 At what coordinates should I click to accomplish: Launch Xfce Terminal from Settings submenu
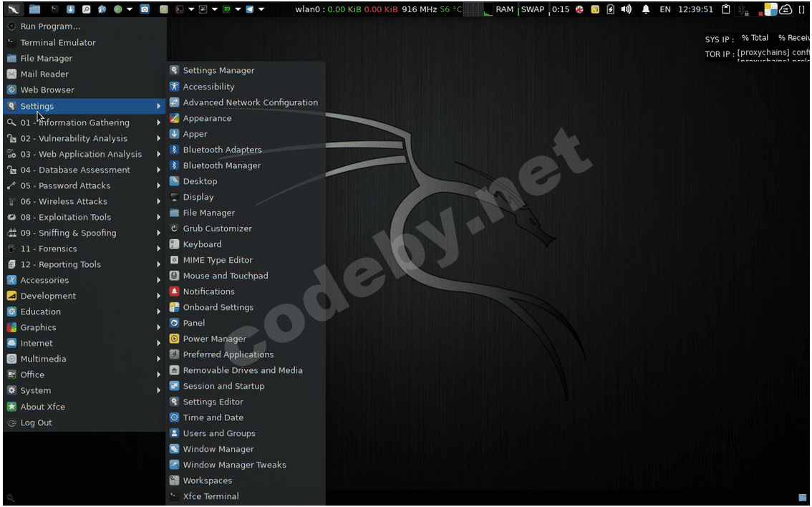[x=246, y=497]
